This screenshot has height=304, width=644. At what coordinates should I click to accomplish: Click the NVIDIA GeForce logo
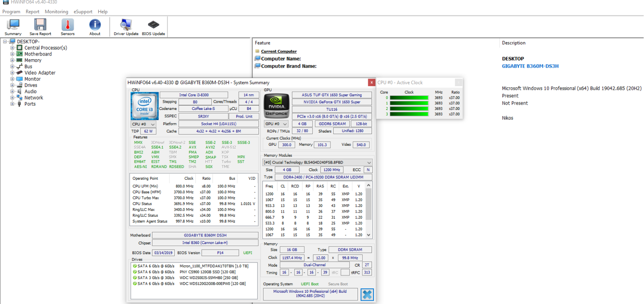277,106
